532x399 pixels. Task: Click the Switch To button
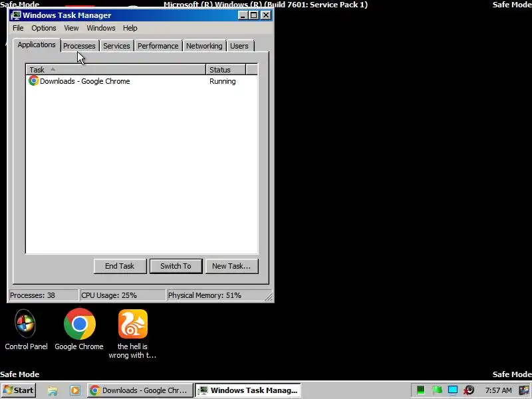click(x=176, y=266)
